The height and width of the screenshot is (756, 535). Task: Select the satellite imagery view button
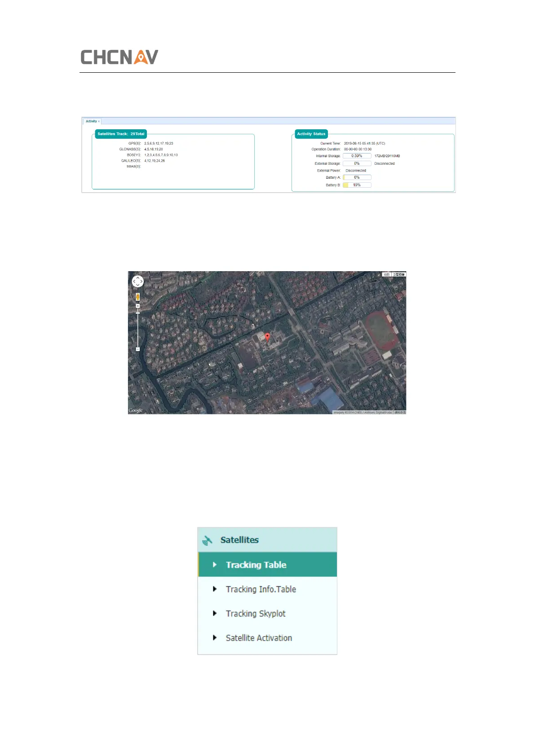398,274
